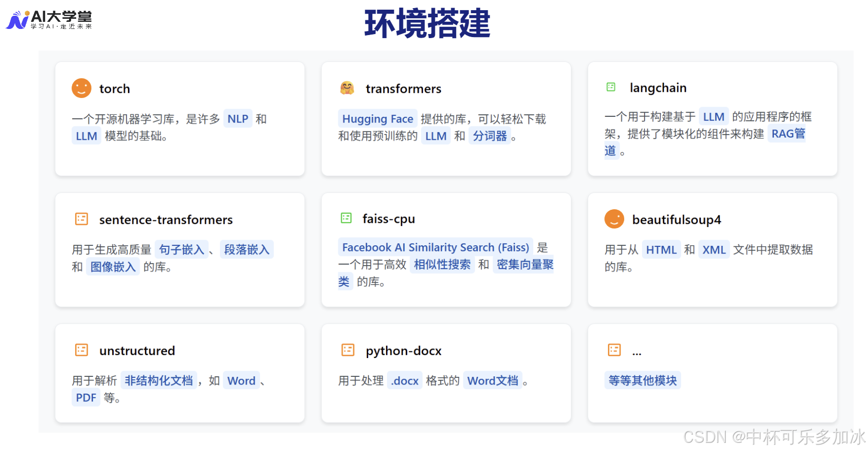Click the faiss-cpu card title
This screenshot has height=452, width=868.
click(x=389, y=219)
